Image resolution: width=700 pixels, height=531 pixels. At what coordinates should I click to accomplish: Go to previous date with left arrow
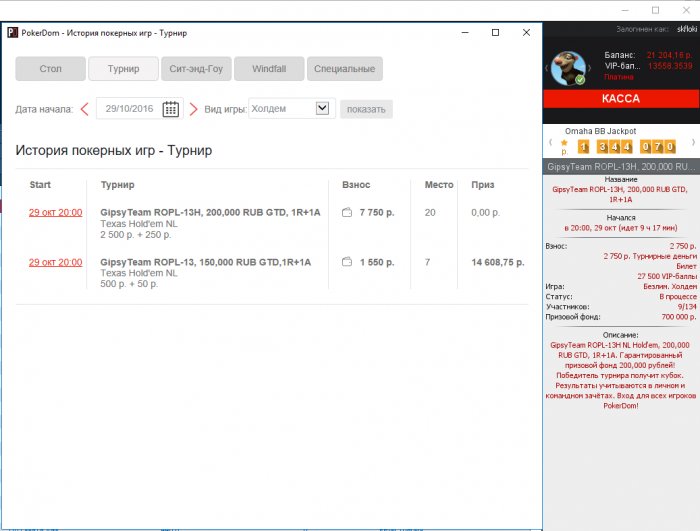point(85,109)
